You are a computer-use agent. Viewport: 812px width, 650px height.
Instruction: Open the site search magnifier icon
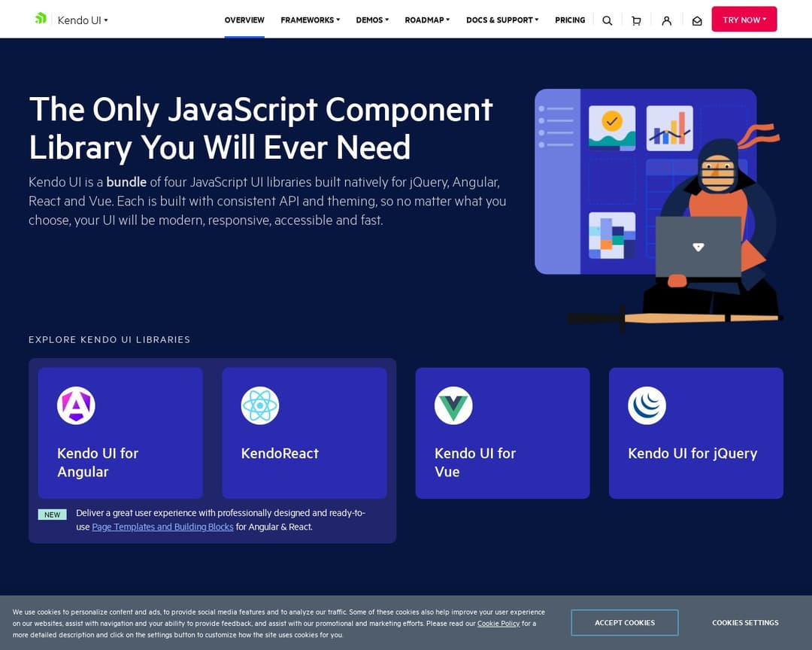tap(607, 21)
